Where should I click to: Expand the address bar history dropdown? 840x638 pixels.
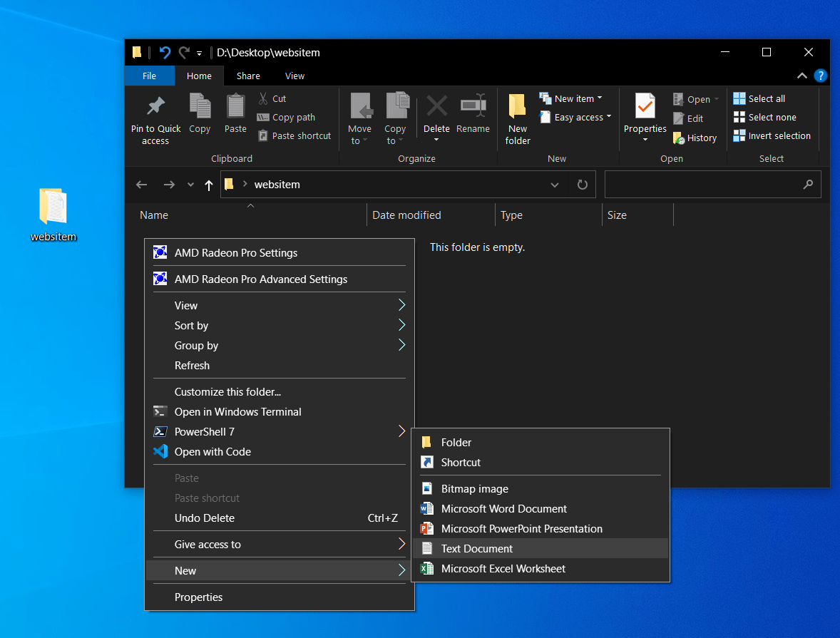point(555,185)
